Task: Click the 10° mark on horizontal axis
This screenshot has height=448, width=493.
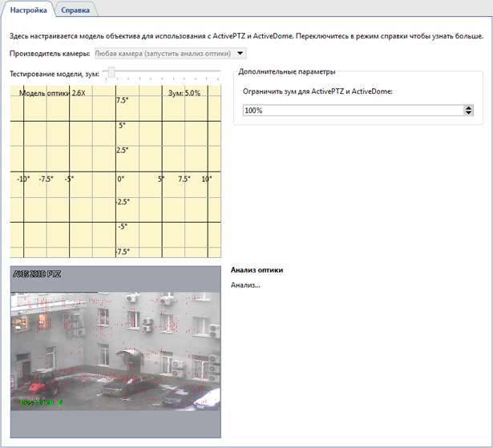Action: tap(206, 179)
